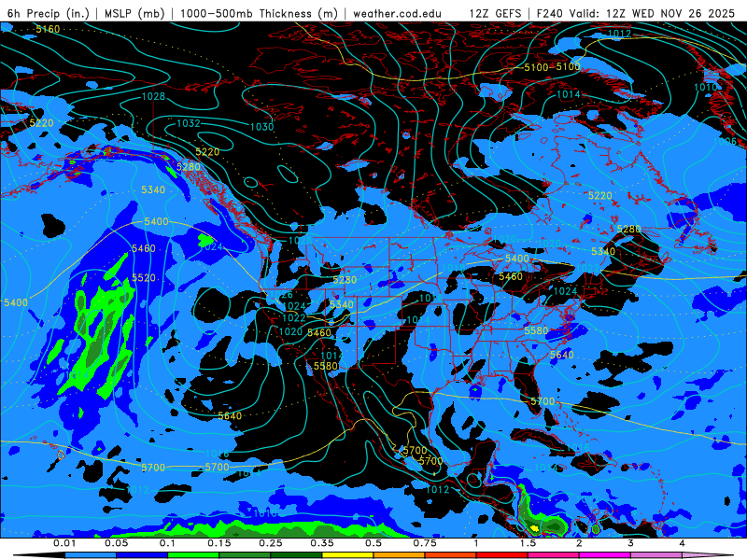Click the 1028 isobar label near Alaska
The width and height of the screenshot is (747, 560).
pos(153,97)
